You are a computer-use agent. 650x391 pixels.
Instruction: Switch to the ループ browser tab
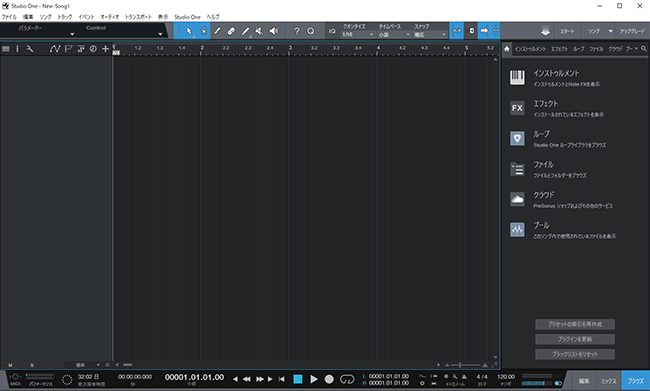pos(579,49)
